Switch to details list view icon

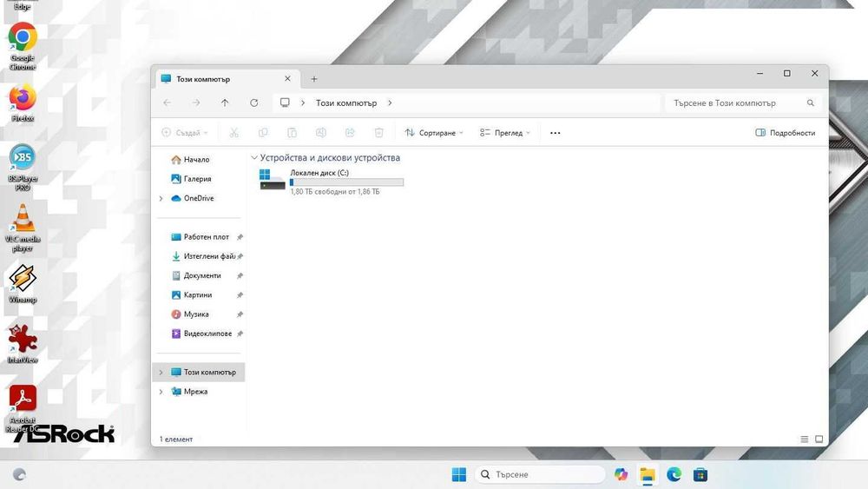coord(805,439)
